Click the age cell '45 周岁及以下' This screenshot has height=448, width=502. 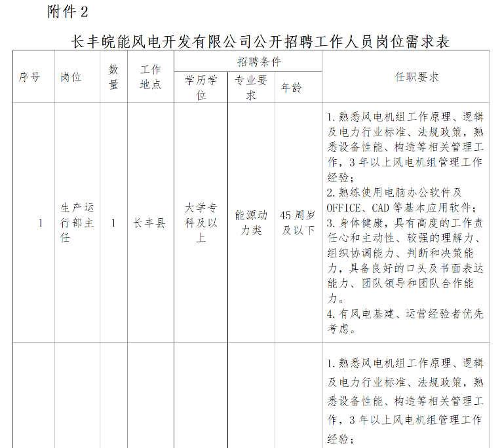pyautogui.click(x=298, y=223)
